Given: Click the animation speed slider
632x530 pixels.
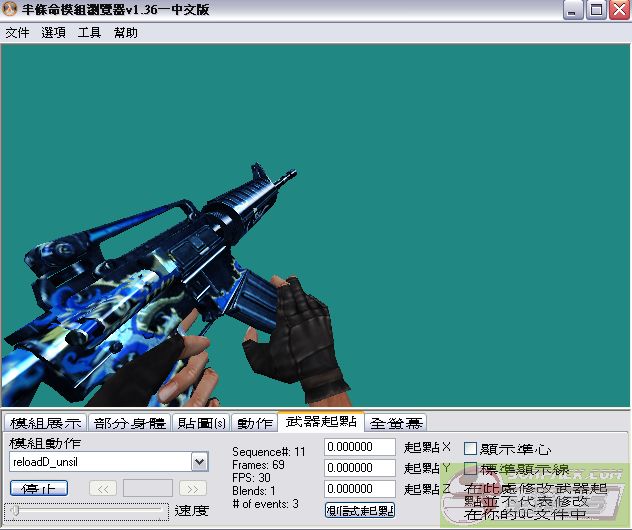Looking at the screenshot, I should 87,511.
